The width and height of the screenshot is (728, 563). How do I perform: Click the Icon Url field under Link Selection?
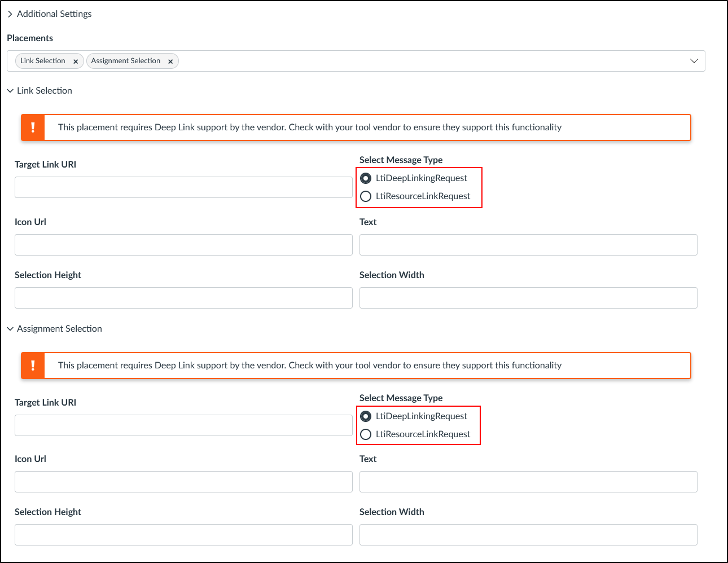click(183, 245)
